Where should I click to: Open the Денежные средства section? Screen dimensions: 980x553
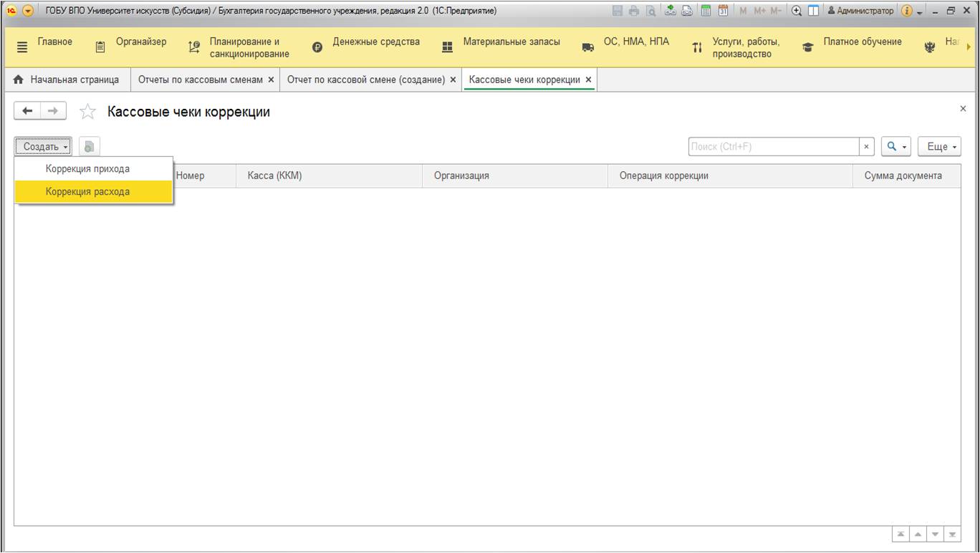(x=375, y=42)
